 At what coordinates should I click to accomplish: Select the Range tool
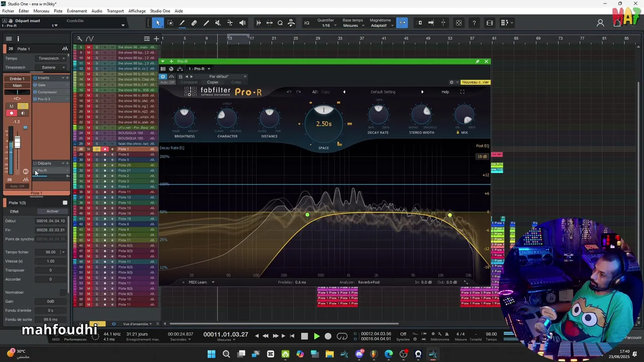coord(170,23)
